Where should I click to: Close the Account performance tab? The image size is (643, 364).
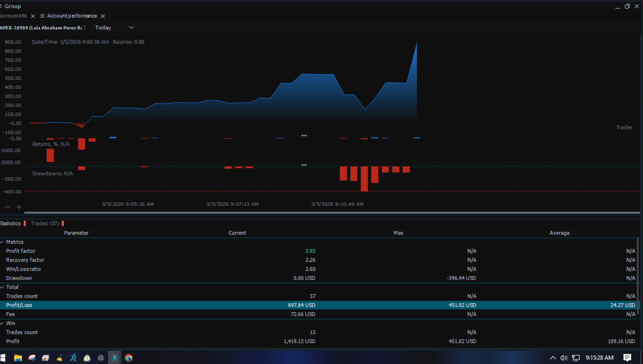[103, 16]
